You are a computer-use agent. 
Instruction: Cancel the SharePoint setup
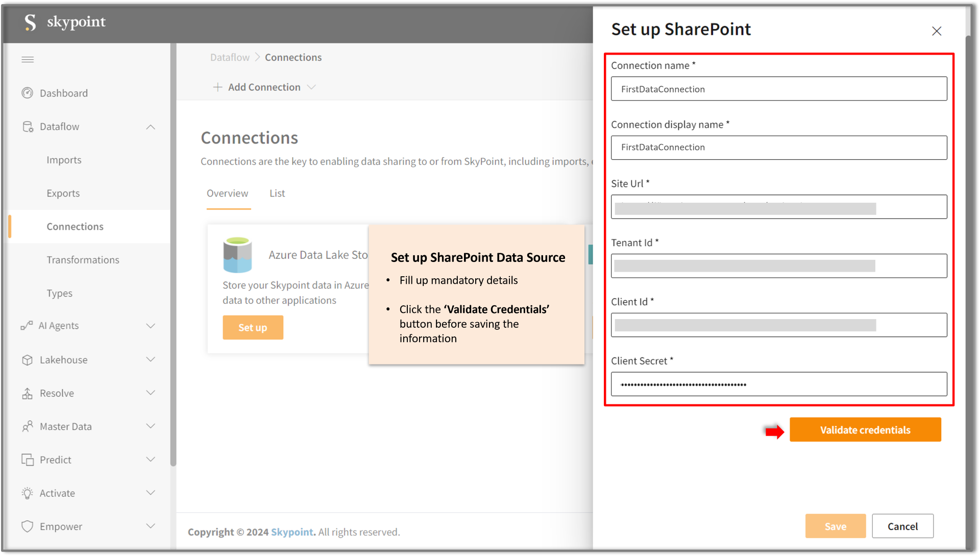[902, 526]
